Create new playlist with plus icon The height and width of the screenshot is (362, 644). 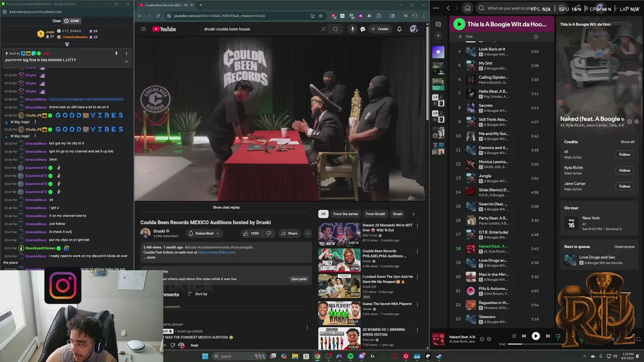point(438,36)
